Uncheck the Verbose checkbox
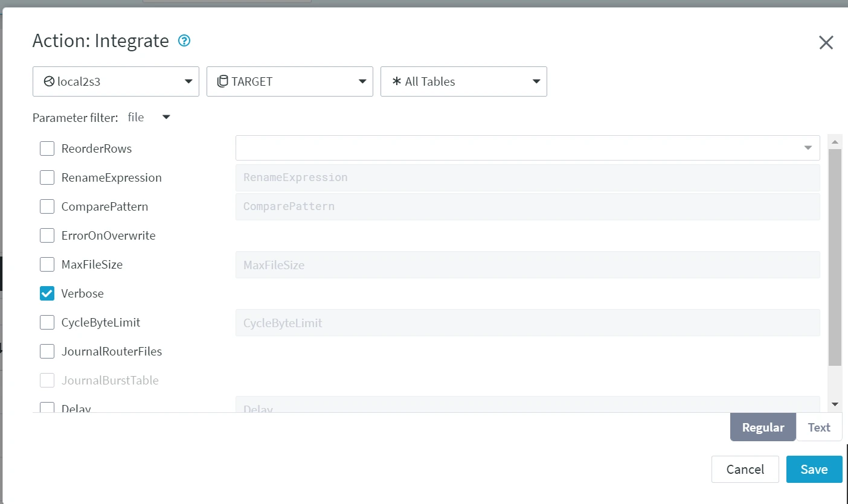 47,293
